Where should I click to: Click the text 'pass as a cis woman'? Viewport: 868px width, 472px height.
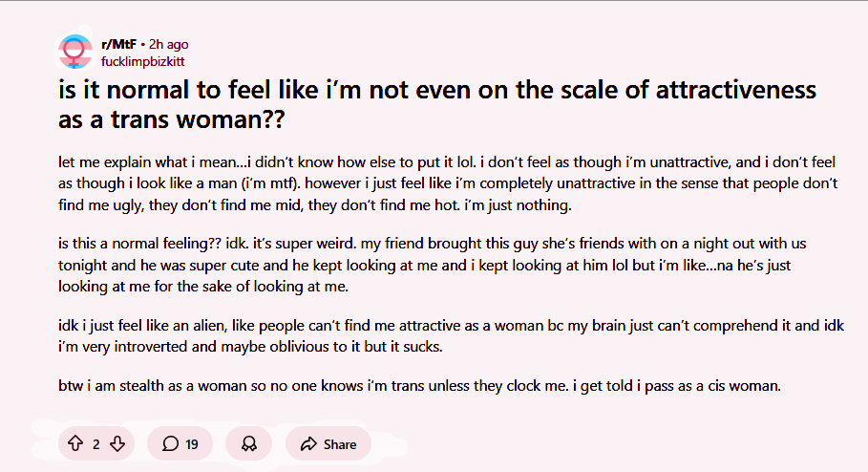pyautogui.click(x=714, y=387)
